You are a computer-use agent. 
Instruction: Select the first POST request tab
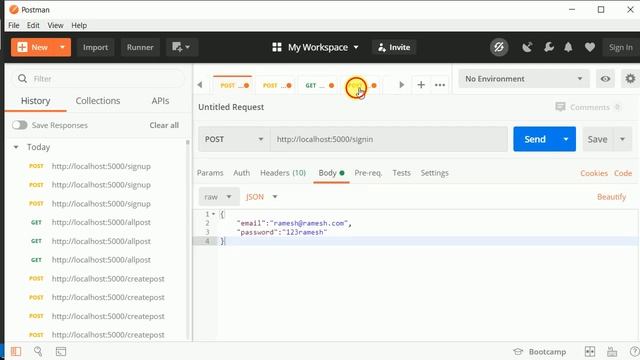(x=233, y=85)
